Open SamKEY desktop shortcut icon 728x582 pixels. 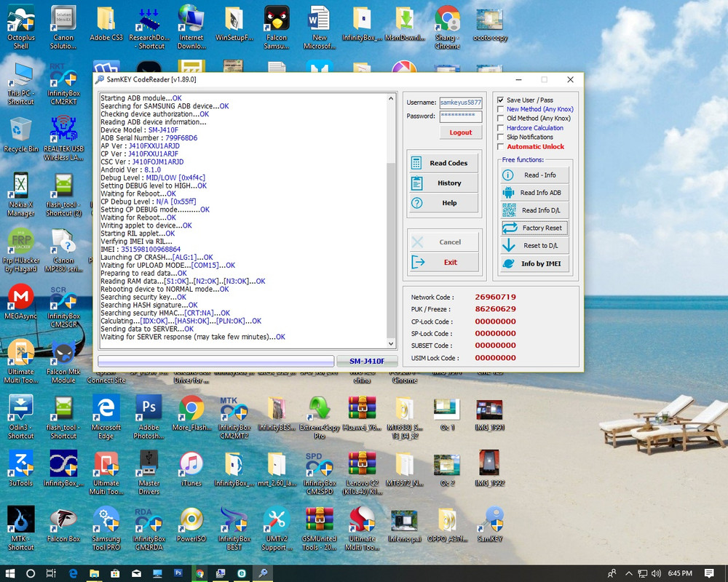[490, 525]
